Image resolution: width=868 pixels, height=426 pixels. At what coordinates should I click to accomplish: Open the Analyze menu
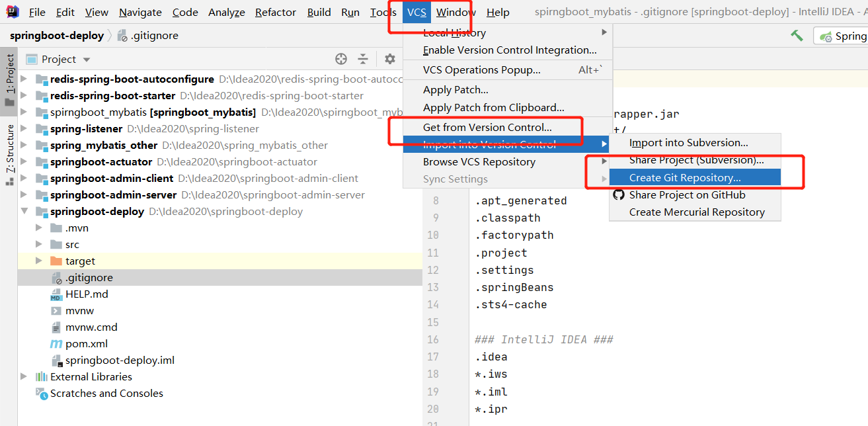(227, 12)
